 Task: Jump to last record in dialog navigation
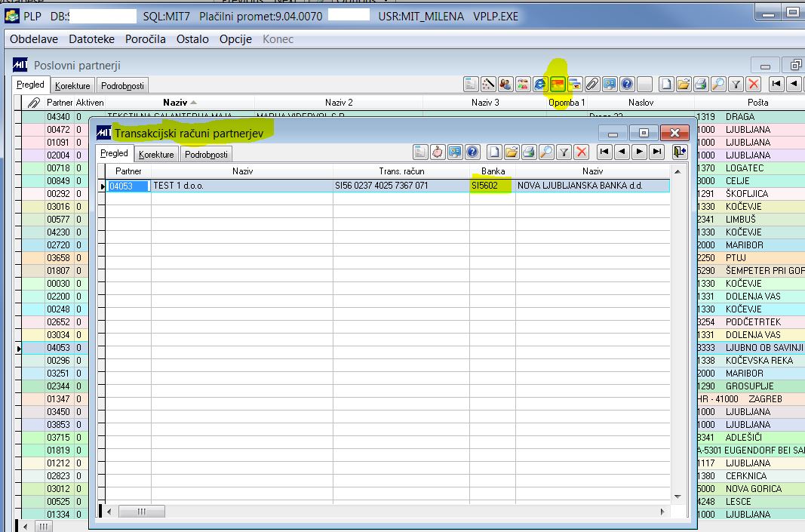(x=656, y=152)
